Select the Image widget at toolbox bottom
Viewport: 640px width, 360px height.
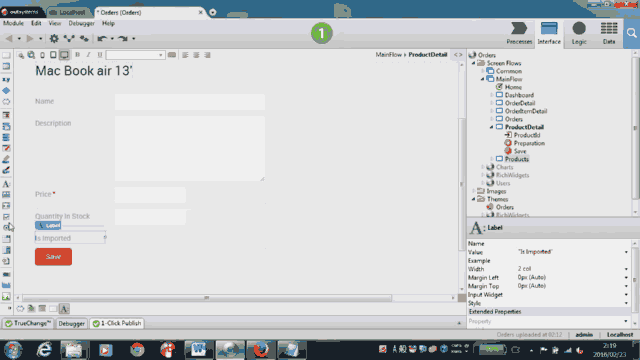[6, 297]
